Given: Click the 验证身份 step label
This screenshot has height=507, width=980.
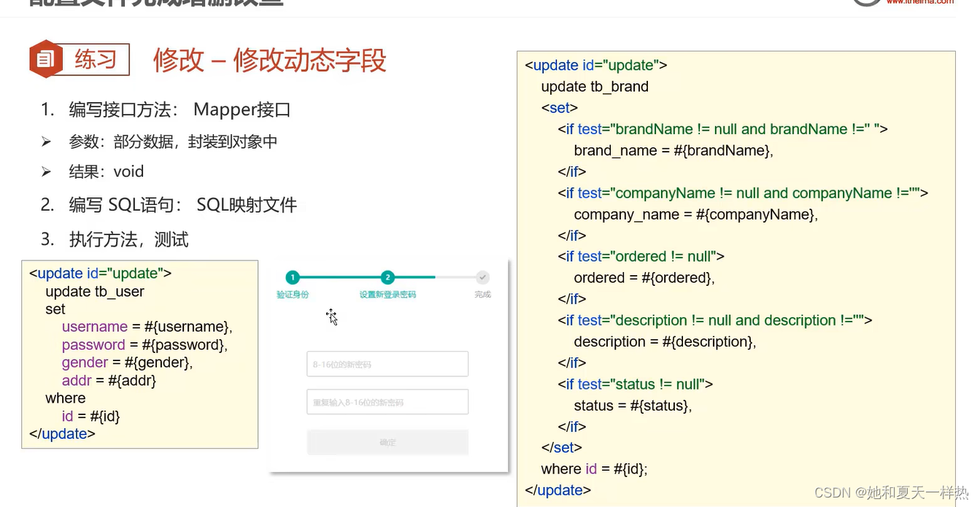Looking at the screenshot, I should pos(293,295).
